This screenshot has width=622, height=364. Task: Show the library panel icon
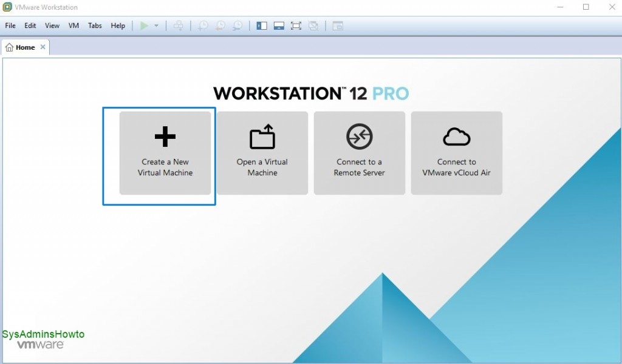(261, 25)
